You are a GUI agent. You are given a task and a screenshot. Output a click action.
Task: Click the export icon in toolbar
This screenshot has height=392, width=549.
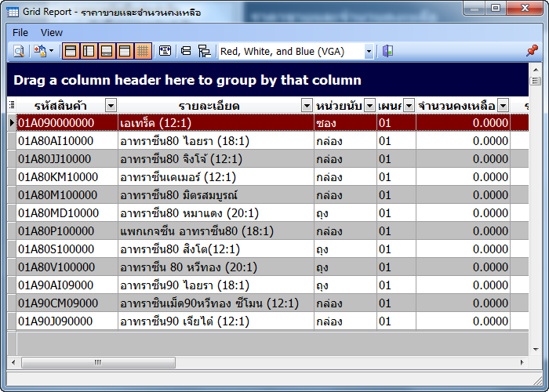pyautogui.click(x=39, y=51)
